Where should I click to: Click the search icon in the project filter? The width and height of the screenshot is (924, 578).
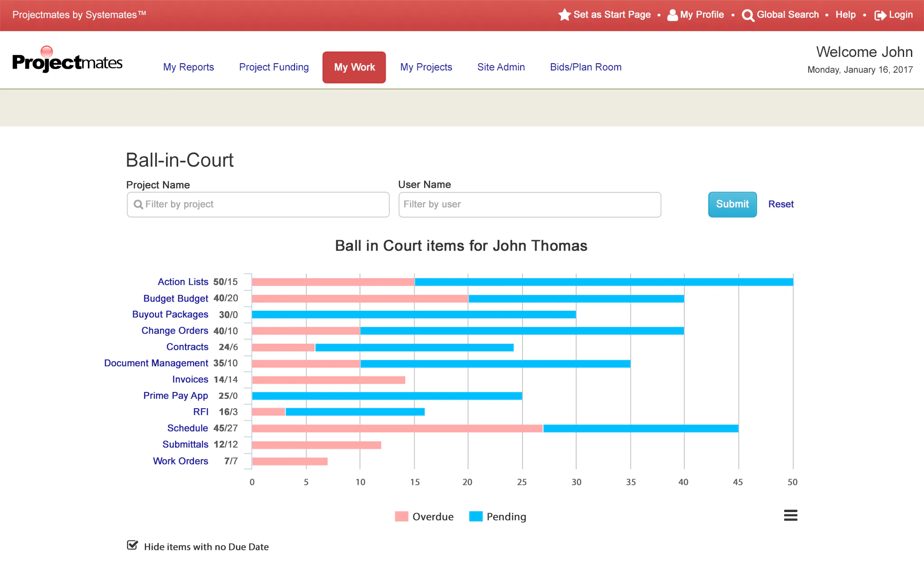click(138, 205)
